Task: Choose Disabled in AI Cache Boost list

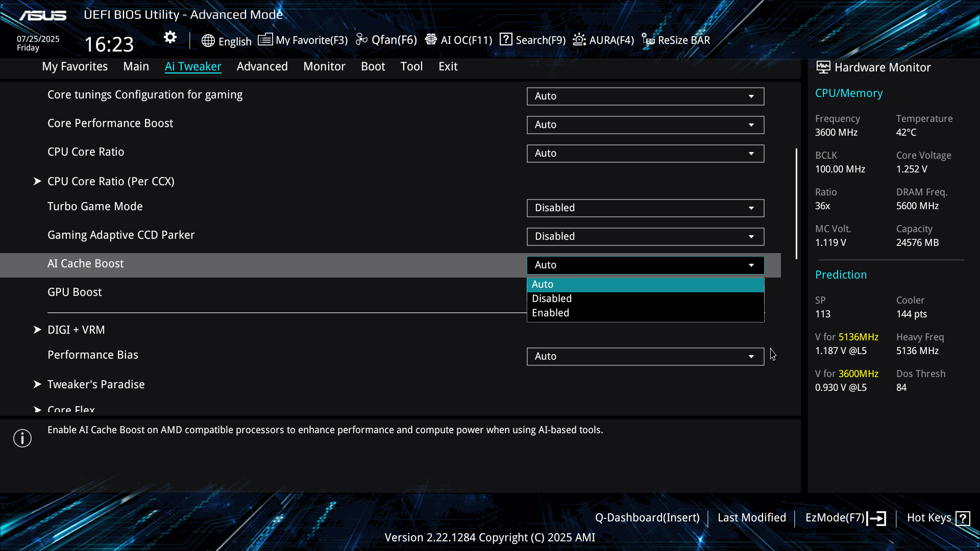Action: [x=645, y=299]
